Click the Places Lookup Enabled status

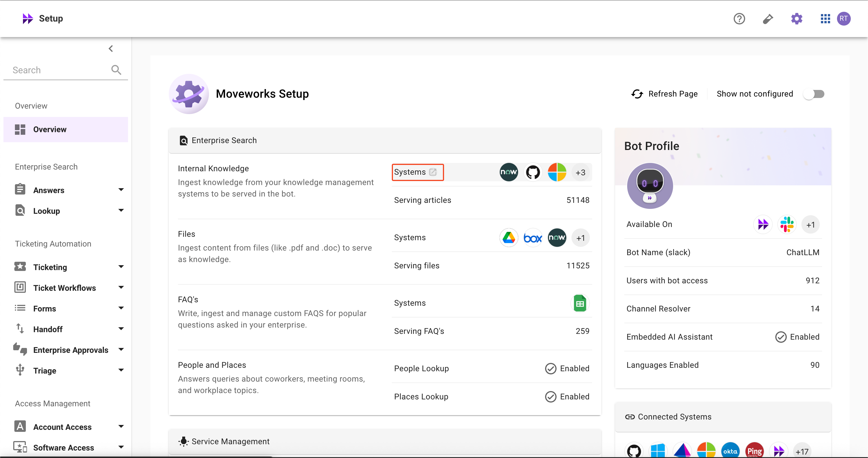pos(567,397)
